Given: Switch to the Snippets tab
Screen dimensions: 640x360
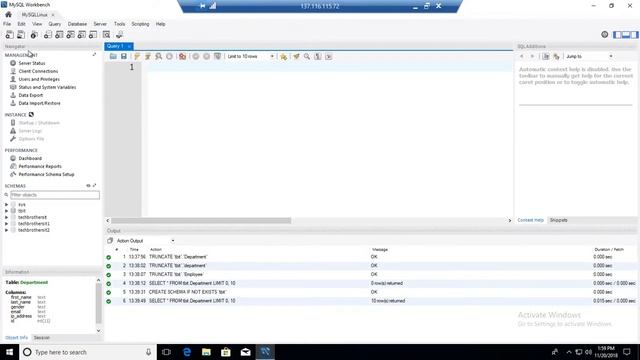Looking at the screenshot, I should pos(558,220).
